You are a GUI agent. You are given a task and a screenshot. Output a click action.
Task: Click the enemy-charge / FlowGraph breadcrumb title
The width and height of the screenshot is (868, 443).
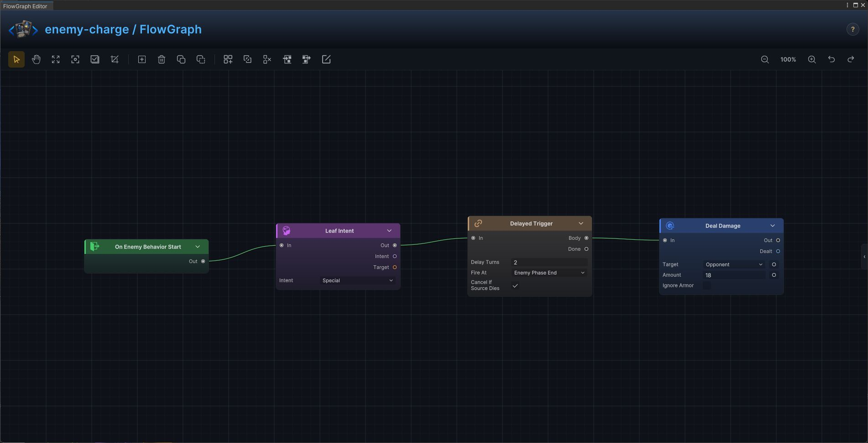123,29
